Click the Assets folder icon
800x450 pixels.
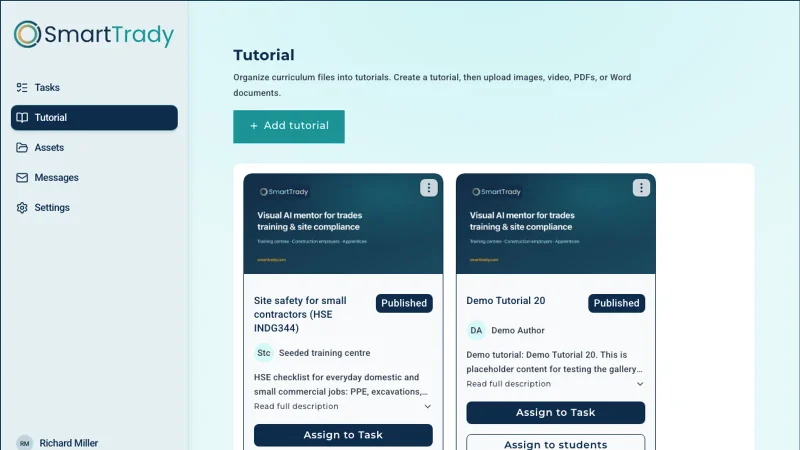[x=22, y=147]
